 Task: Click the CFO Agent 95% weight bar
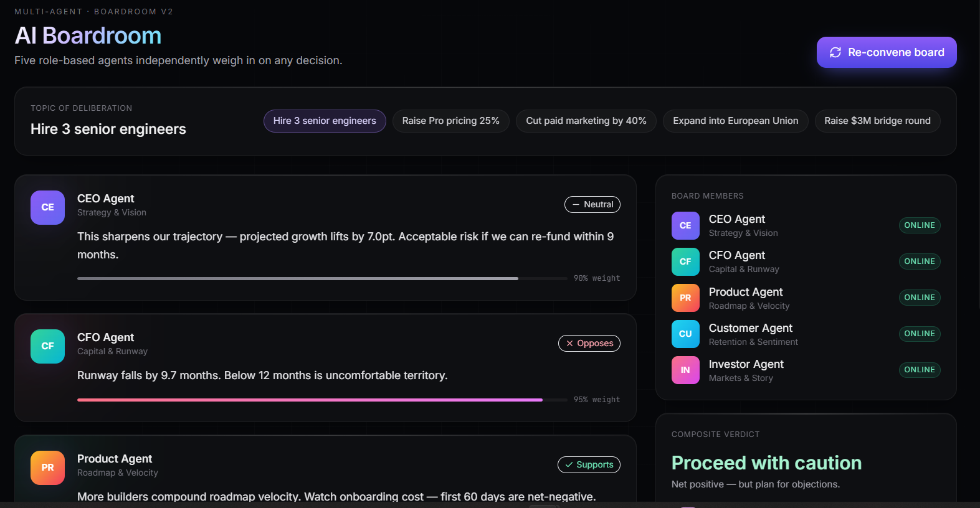click(322, 400)
